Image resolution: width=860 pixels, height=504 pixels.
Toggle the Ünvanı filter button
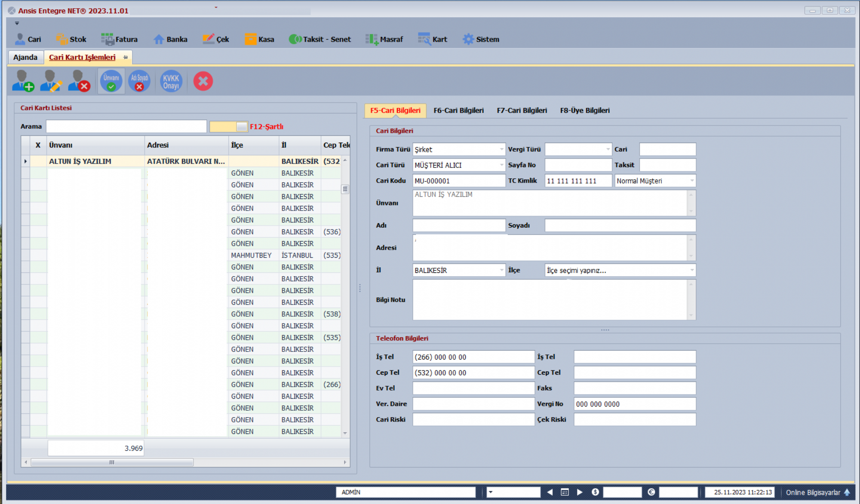111,81
